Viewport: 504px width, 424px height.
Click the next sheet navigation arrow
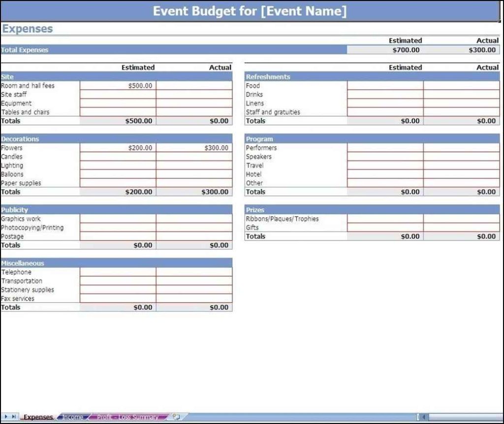pyautogui.click(x=6, y=417)
